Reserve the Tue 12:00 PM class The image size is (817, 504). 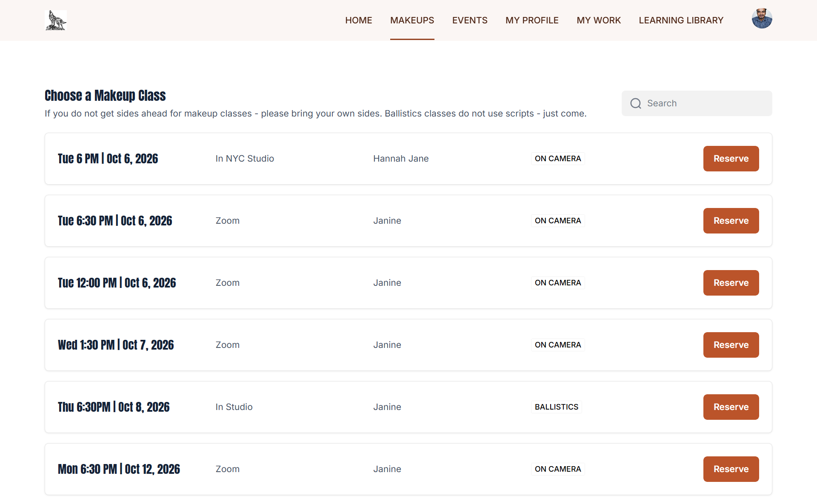pos(731,283)
